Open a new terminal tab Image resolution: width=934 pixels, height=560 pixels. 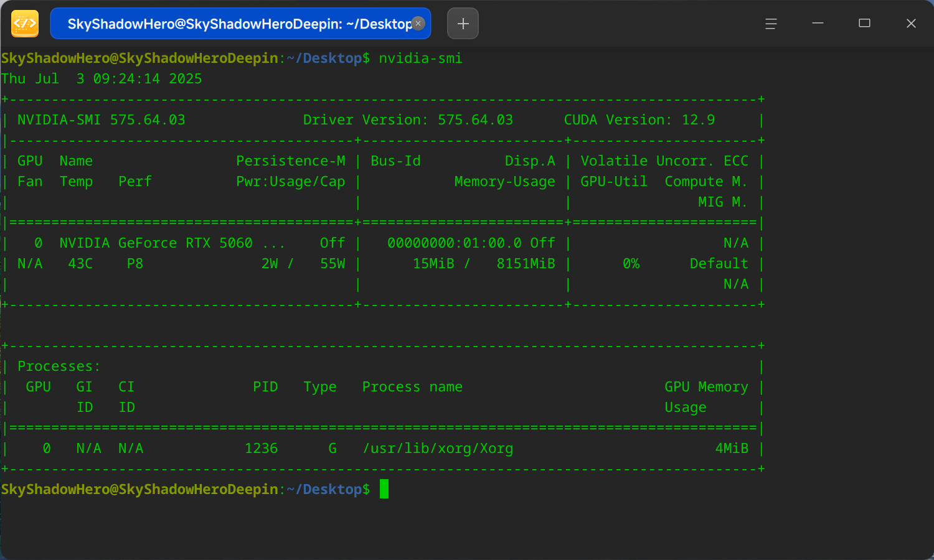click(x=463, y=24)
